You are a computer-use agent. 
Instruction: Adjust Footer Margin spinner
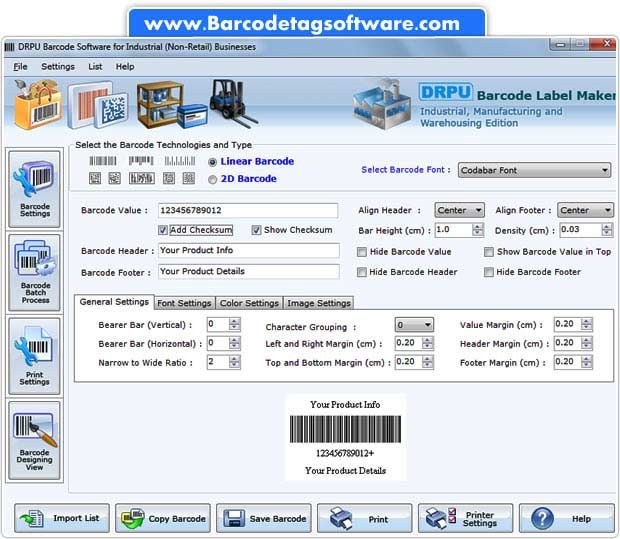coord(586,361)
